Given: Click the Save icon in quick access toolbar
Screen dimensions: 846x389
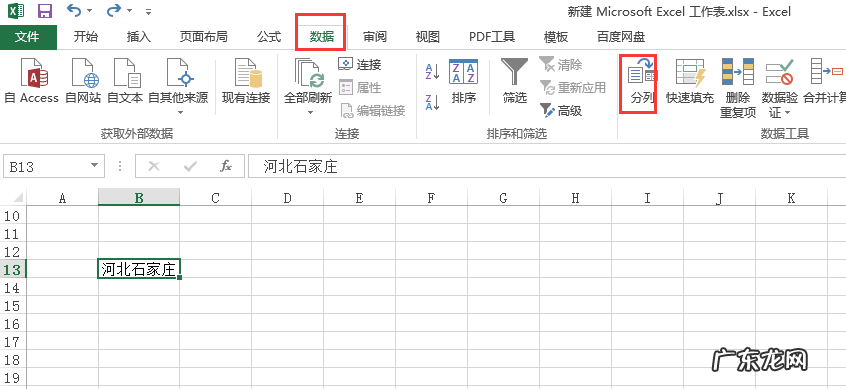Looking at the screenshot, I should click(x=45, y=10).
